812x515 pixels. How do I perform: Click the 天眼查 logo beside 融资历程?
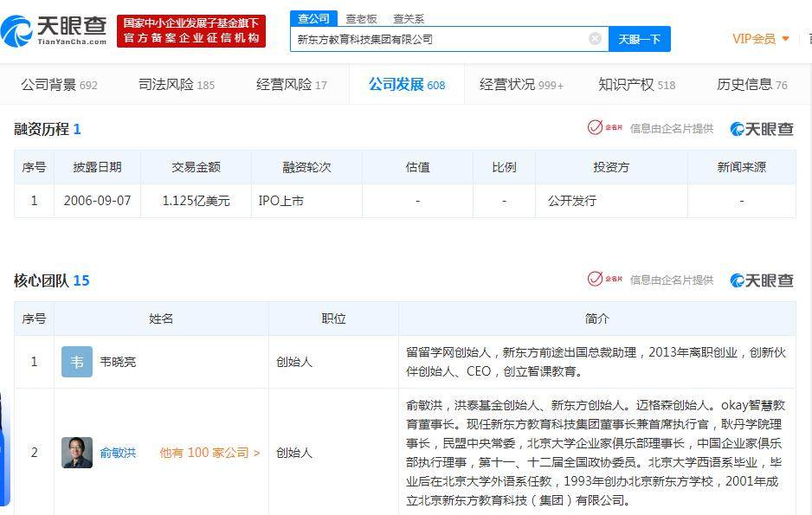pos(761,129)
